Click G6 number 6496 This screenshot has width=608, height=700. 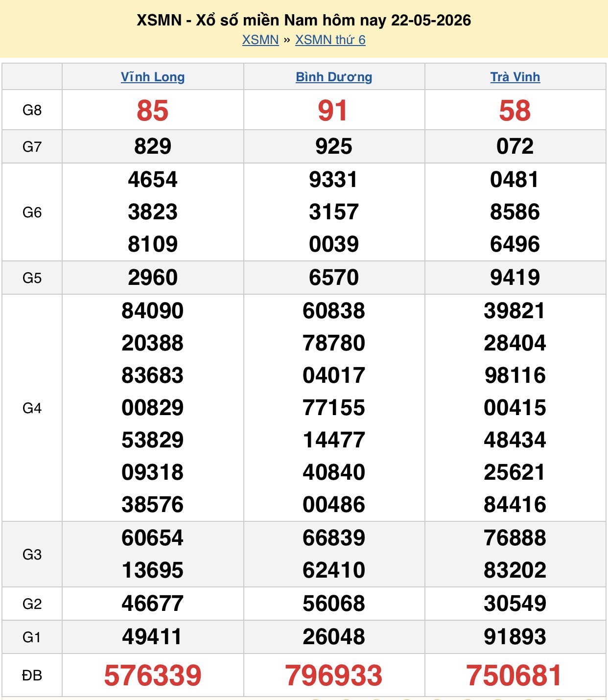(x=515, y=244)
